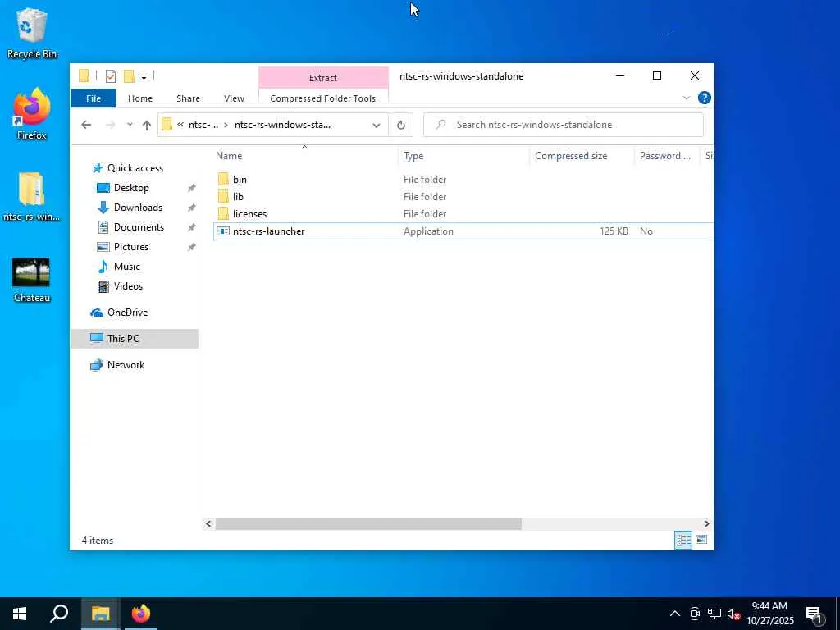Image resolution: width=840 pixels, height=630 pixels.
Task: Select the ntsc-rs-launcher application file
Action: (x=463, y=231)
